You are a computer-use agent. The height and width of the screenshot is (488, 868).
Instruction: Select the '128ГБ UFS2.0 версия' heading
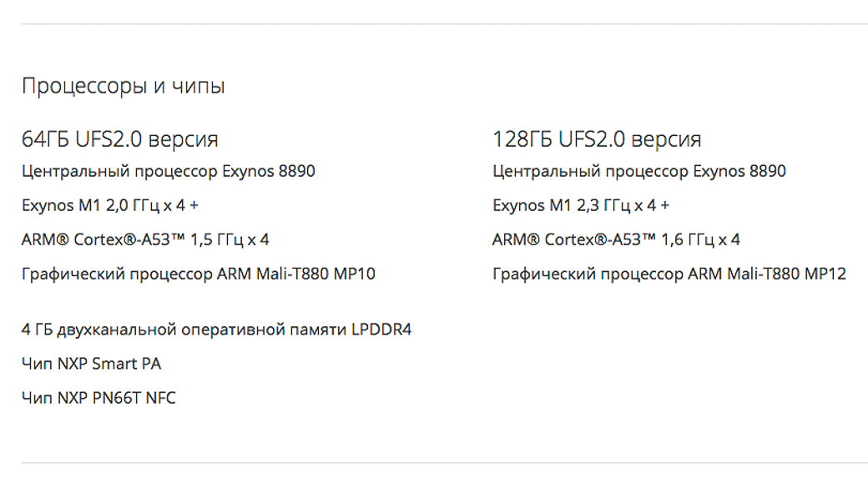point(597,138)
